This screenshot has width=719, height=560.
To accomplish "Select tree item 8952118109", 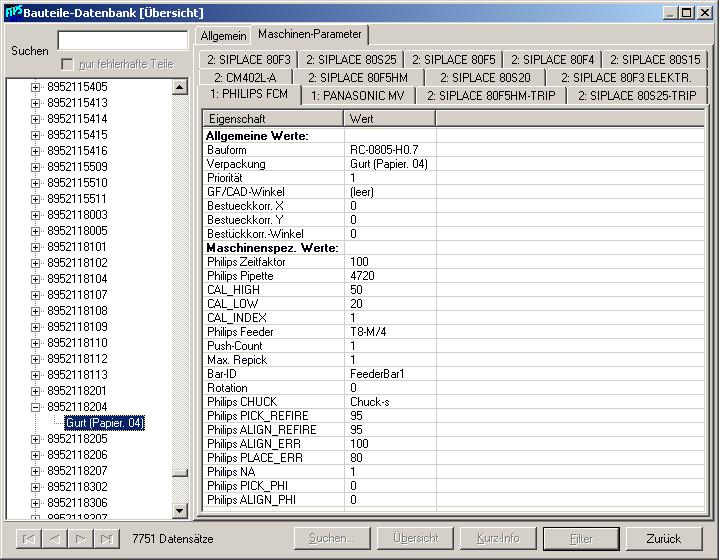I will tap(77, 327).
